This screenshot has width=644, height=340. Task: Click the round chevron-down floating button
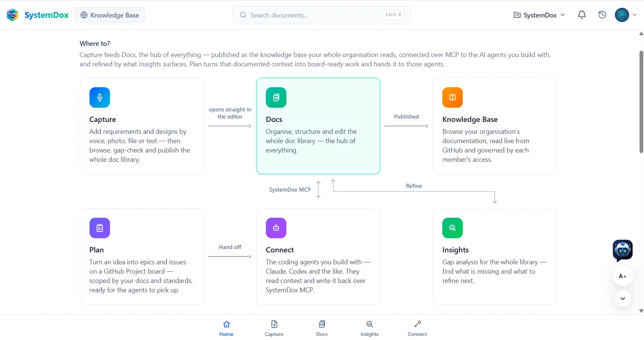623,298
